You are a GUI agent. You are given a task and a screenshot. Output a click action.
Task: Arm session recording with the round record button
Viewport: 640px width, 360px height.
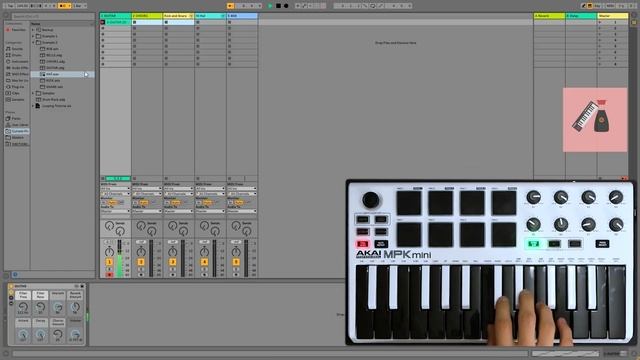(x=286, y=6)
